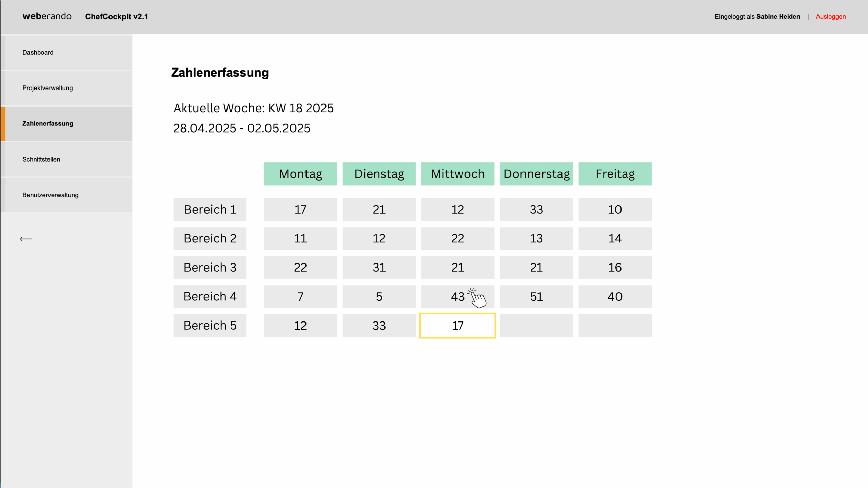Click the empty Bereich 5 Donnerstag cell
The height and width of the screenshot is (488, 868).
pos(536,326)
